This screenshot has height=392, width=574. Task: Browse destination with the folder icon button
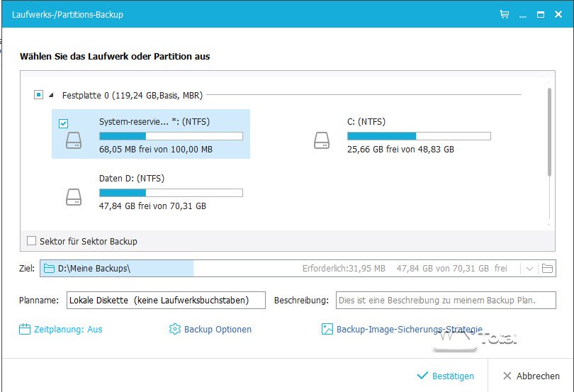547,269
